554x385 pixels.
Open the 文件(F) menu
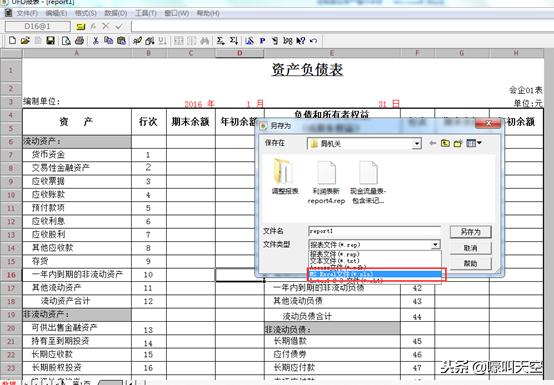tap(27, 13)
